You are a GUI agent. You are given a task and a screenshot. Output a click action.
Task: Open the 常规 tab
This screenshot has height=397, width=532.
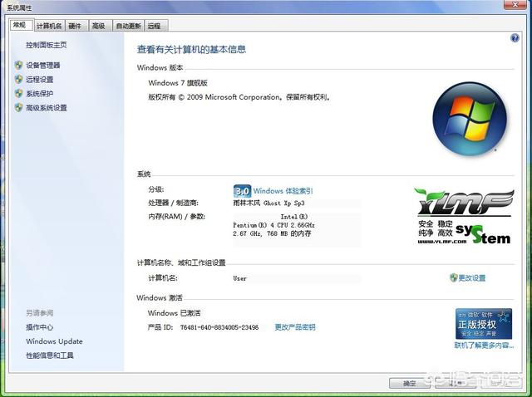click(22, 25)
